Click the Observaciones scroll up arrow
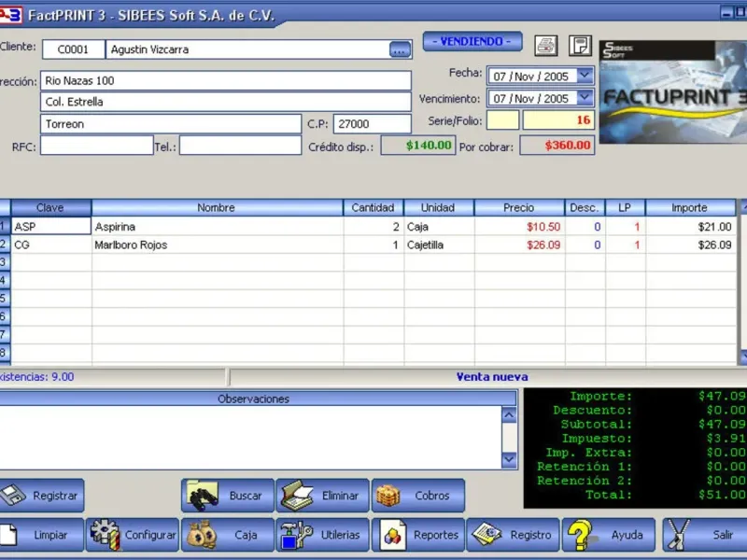The width and height of the screenshot is (747, 560). 509,414
